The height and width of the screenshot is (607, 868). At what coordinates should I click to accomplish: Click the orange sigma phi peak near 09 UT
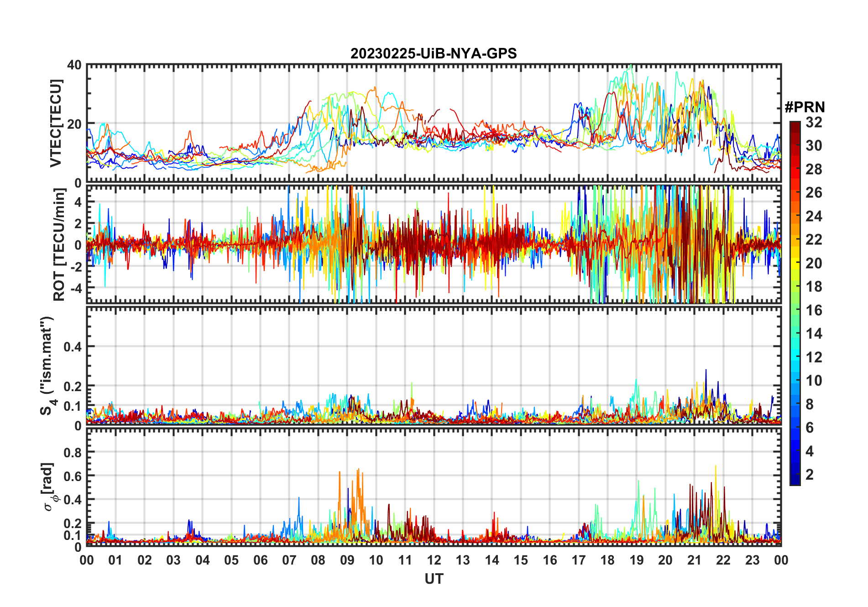(358, 470)
